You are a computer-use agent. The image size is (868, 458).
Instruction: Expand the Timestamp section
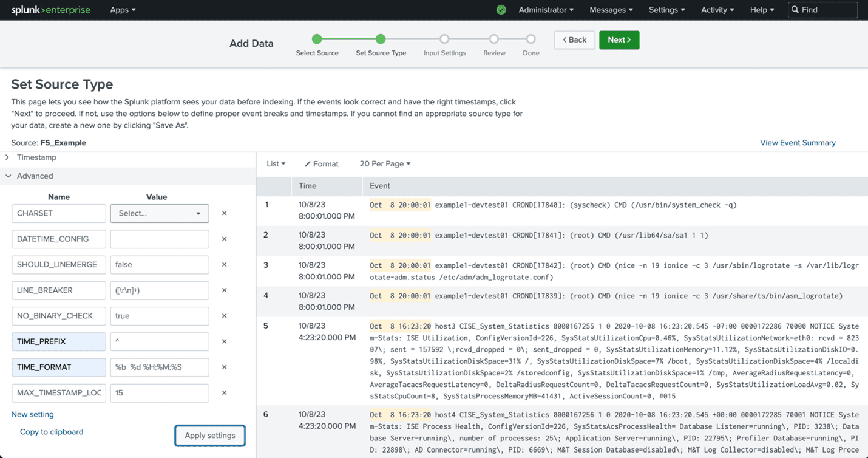coord(36,157)
